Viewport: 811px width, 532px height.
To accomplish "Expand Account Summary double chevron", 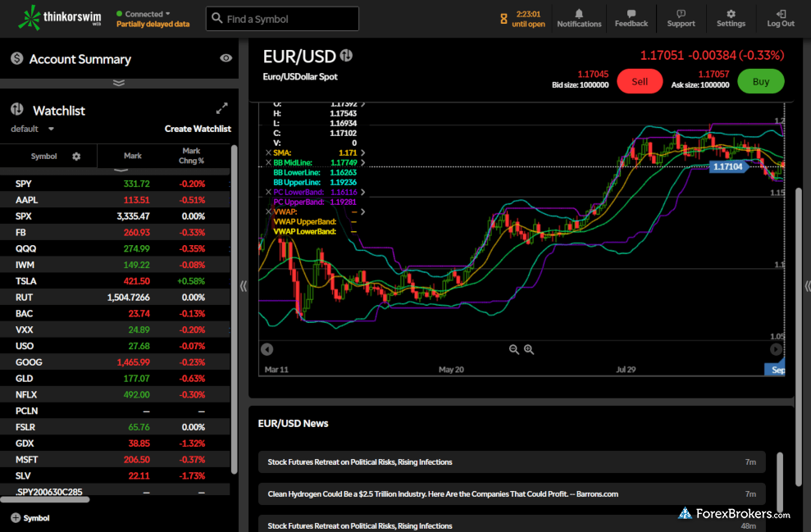I will [118, 83].
